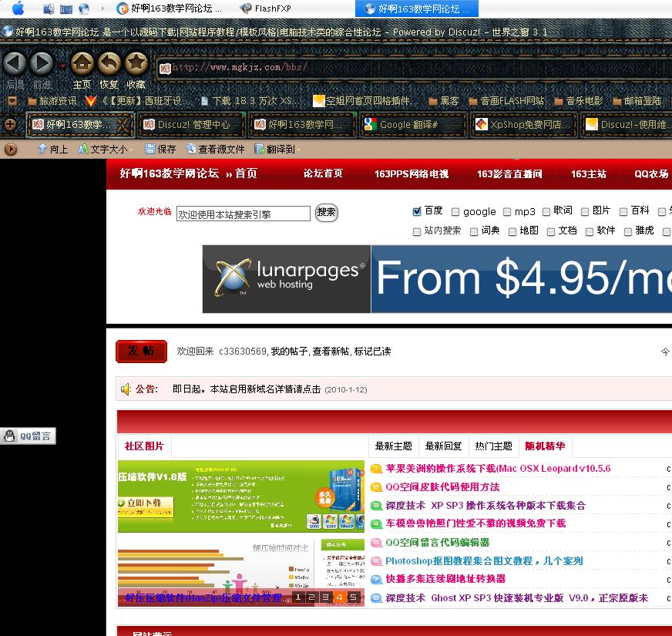Open the 我的帖子 link
This screenshot has height=636, width=672.
[289, 352]
